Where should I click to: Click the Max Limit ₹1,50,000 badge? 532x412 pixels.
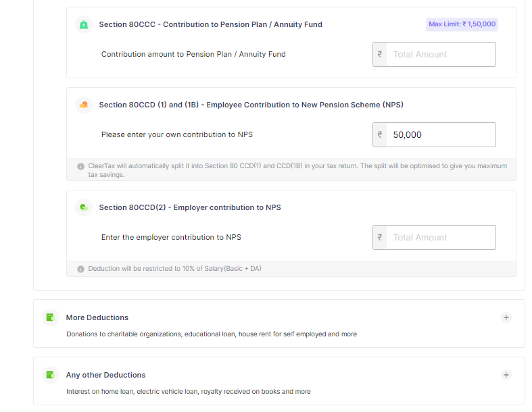coord(462,24)
